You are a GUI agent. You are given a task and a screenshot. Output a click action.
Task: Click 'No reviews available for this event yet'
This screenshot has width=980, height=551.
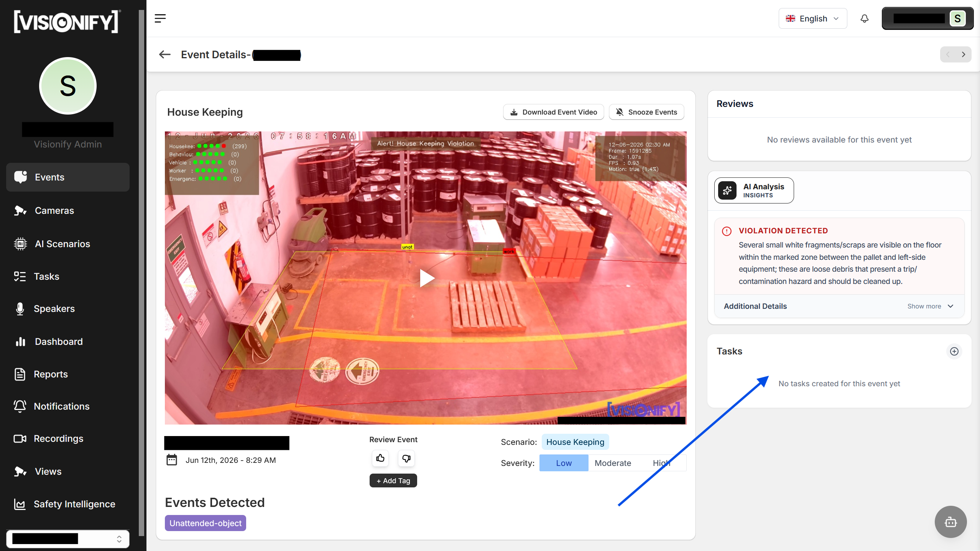tap(839, 139)
